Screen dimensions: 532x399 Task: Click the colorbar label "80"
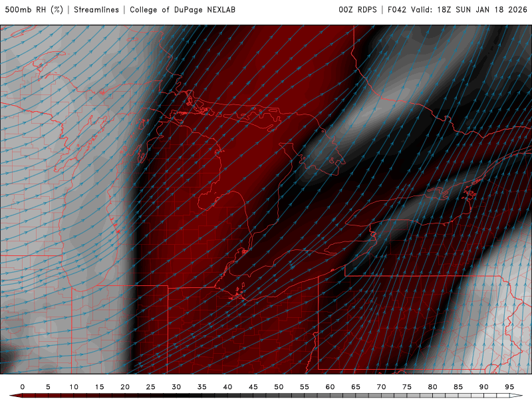pyautogui.click(x=432, y=387)
